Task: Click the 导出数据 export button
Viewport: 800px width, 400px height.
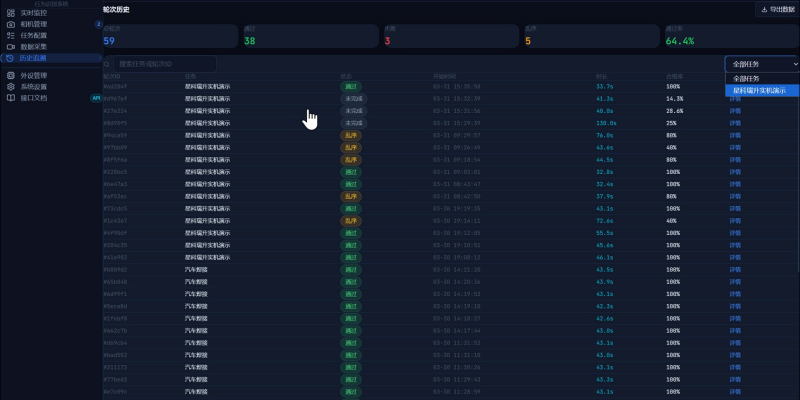Action: [777, 9]
